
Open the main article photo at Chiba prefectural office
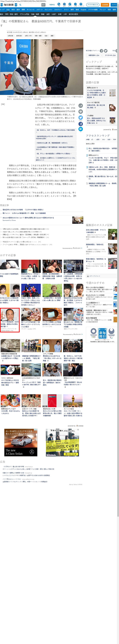click(x=41, y=67)
